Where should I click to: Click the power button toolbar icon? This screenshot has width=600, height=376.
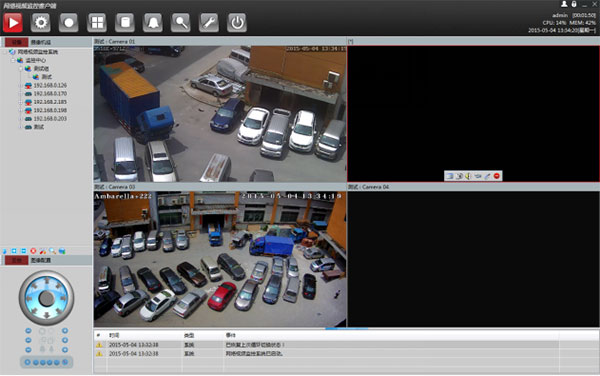pos(237,23)
